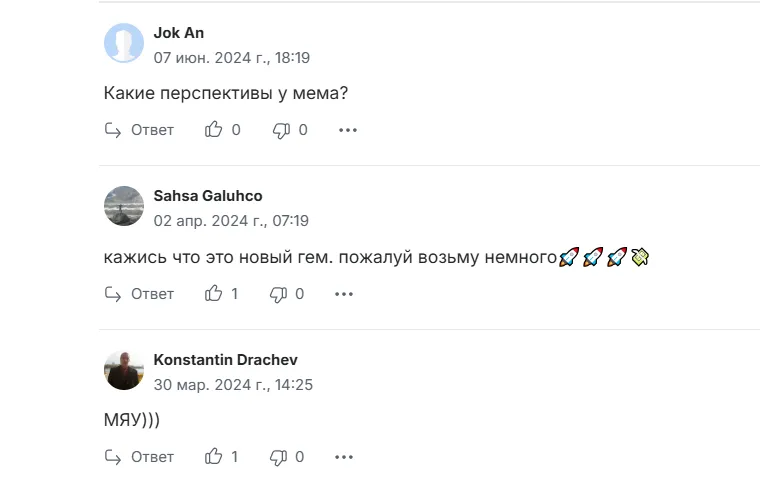Open three-dot options on Konstantin Drachev's comment
Image resolution: width=760 pixels, height=494 pixels.
(344, 457)
